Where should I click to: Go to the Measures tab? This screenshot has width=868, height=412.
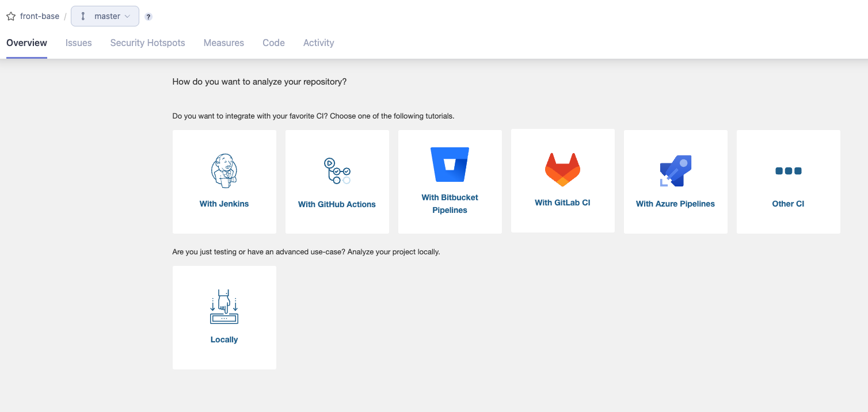tap(224, 43)
